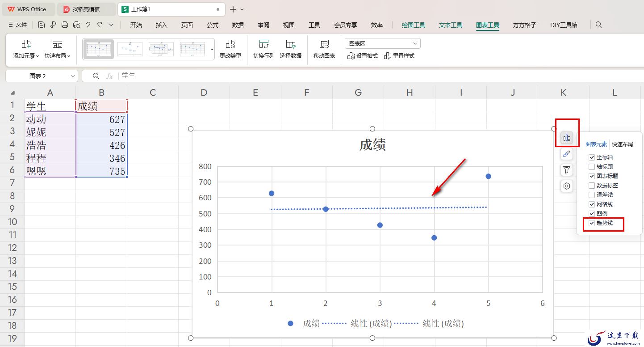
Task: Switch to the 开始 ribbon tab
Action: (x=136, y=25)
